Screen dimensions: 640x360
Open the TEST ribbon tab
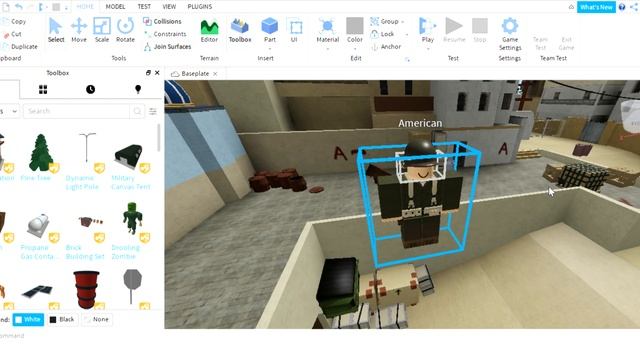tap(144, 7)
